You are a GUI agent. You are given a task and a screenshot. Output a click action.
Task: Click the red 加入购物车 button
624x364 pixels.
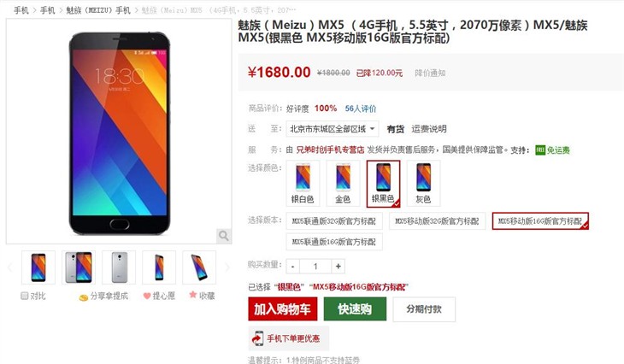pos(283,308)
